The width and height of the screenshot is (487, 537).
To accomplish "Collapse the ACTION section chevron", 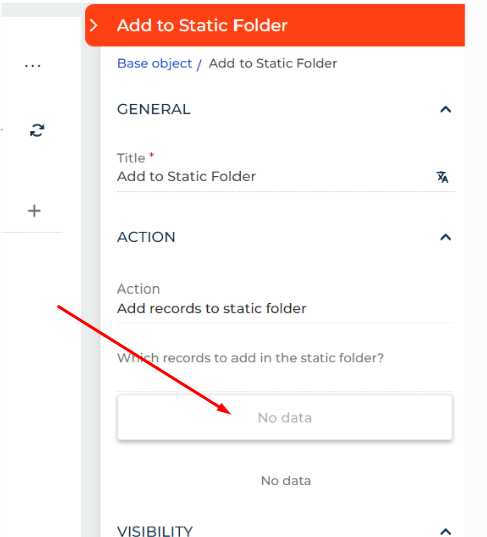I will (446, 237).
